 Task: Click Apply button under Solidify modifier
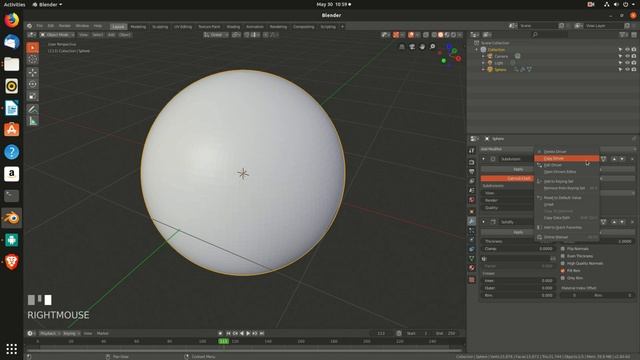507,232
